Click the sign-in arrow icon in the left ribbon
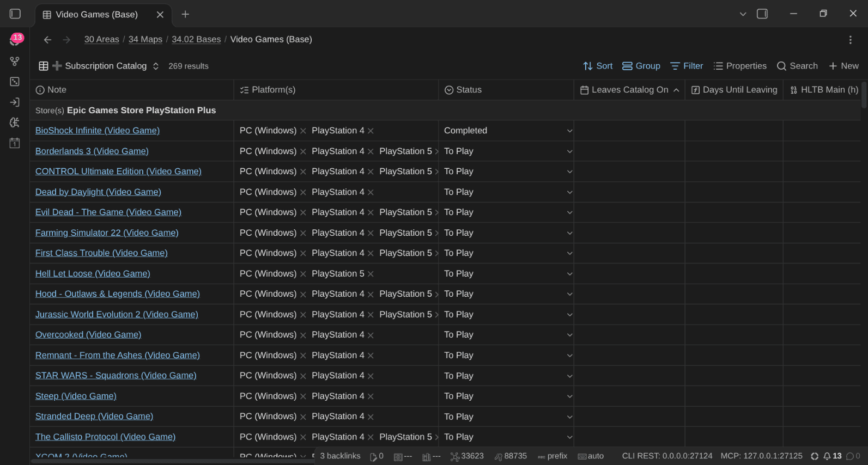 coord(15,102)
